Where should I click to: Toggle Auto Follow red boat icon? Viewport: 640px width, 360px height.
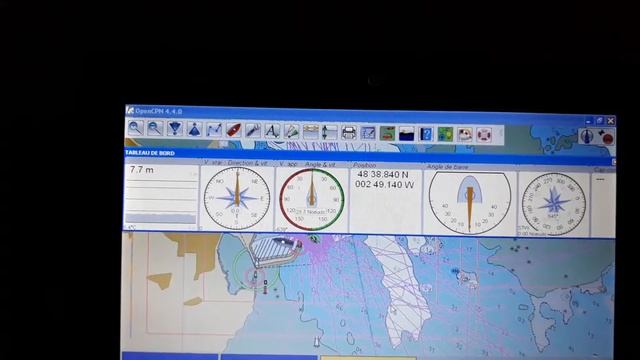click(233, 130)
